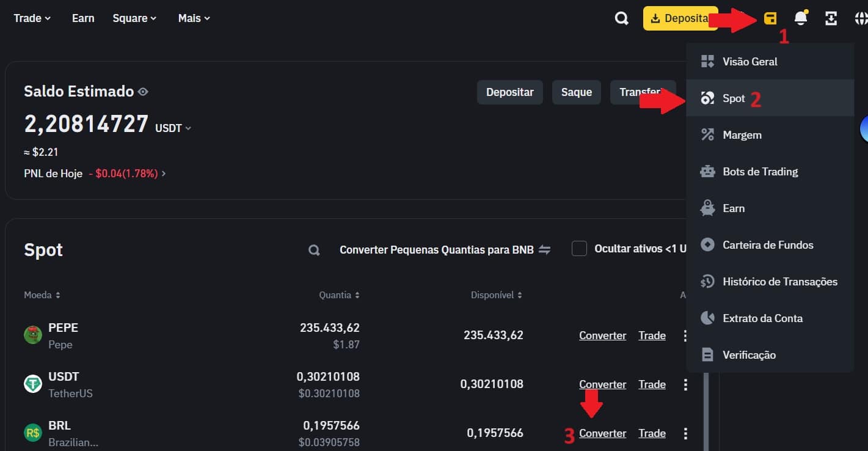The image size is (868, 451).
Task: Click Converter link for PEPE
Action: tap(603, 335)
